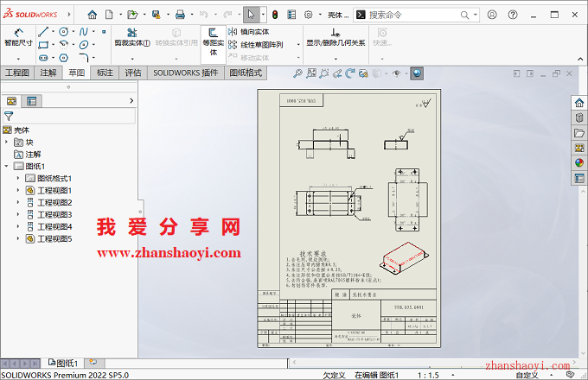Click Mirror Entities (镜向实体) tool

(x=249, y=32)
